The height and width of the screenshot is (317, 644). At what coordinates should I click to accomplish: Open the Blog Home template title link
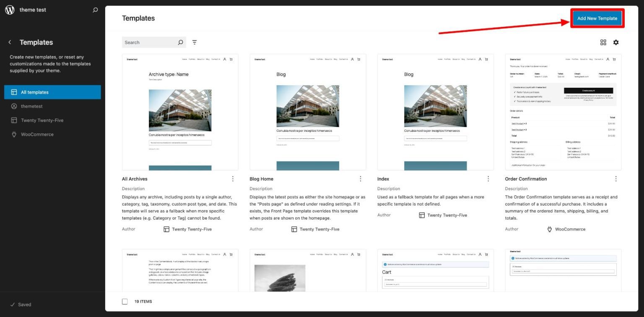coord(261,179)
